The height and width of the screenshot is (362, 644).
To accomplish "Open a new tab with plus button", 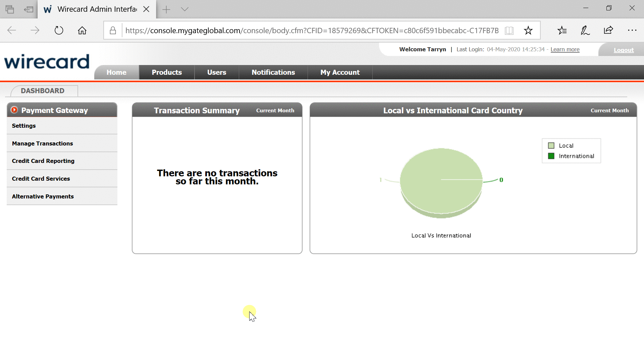I will pyautogui.click(x=166, y=9).
